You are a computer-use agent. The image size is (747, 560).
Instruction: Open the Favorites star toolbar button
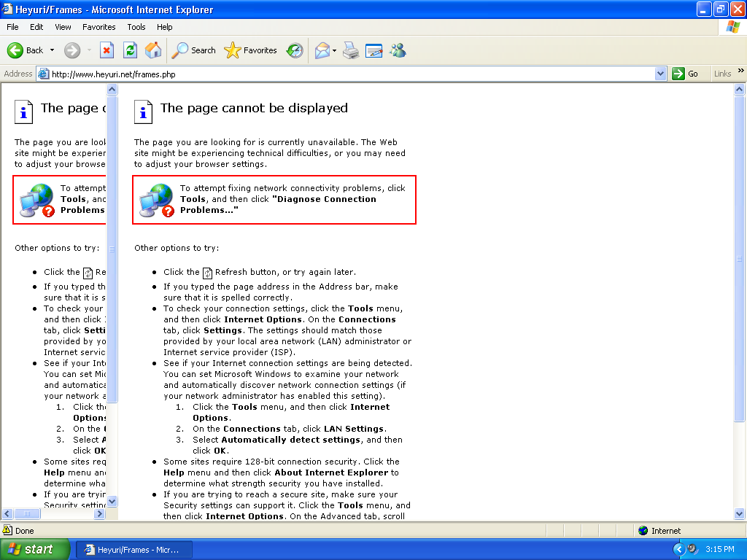coord(251,50)
